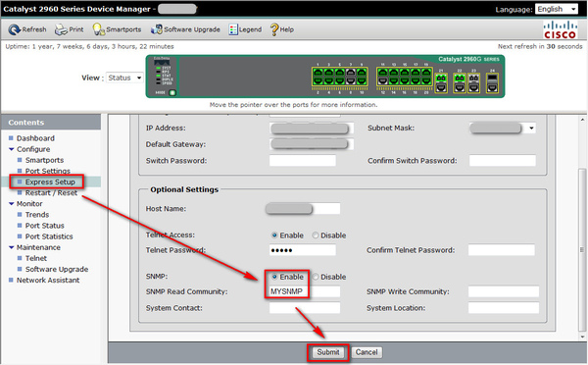The height and width of the screenshot is (365, 588).
Task: Click the Refresh toolbar icon
Action: point(15,29)
